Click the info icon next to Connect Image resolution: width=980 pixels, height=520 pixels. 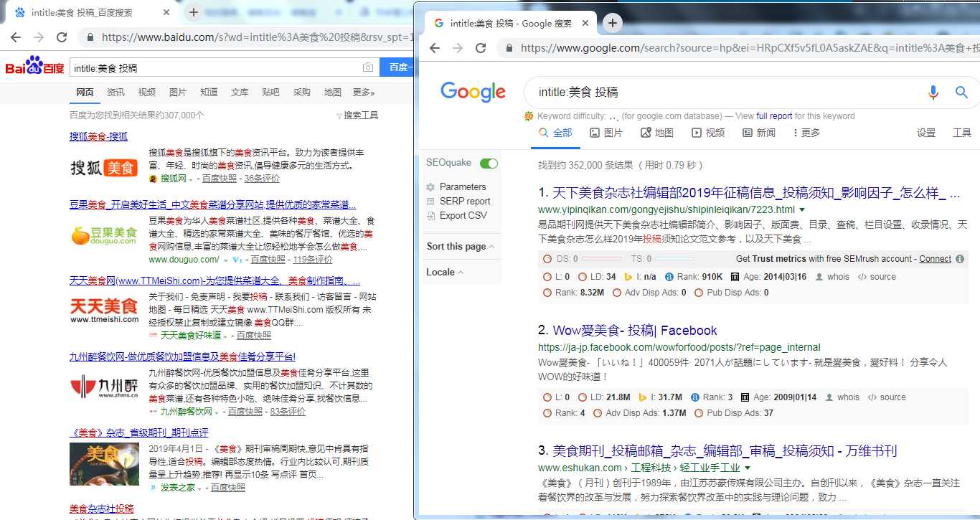click(960, 259)
